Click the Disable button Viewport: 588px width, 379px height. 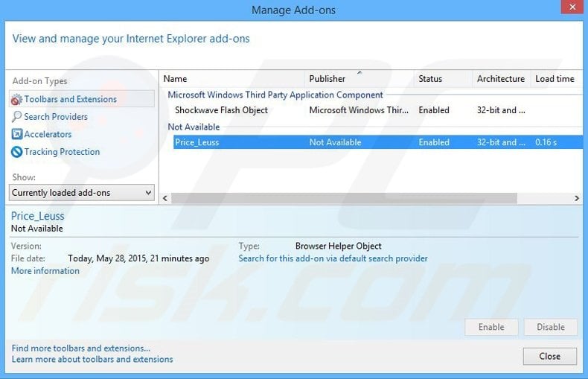point(551,327)
